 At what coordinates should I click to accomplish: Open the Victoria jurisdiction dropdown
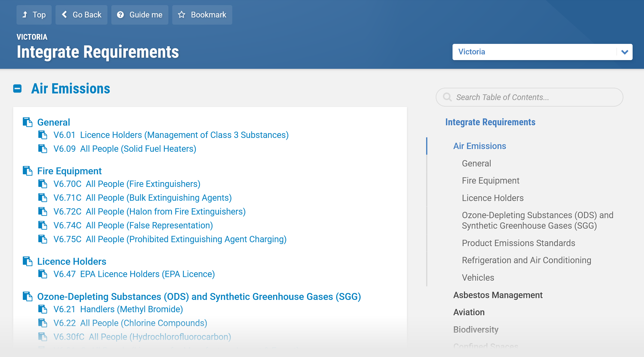pyautogui.click(x=542, y=52)
